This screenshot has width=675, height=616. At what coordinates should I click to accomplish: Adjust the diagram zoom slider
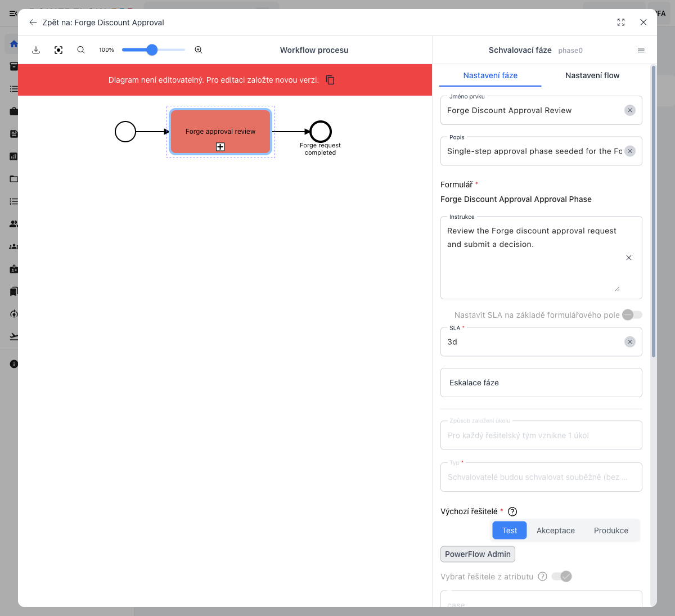153,50
